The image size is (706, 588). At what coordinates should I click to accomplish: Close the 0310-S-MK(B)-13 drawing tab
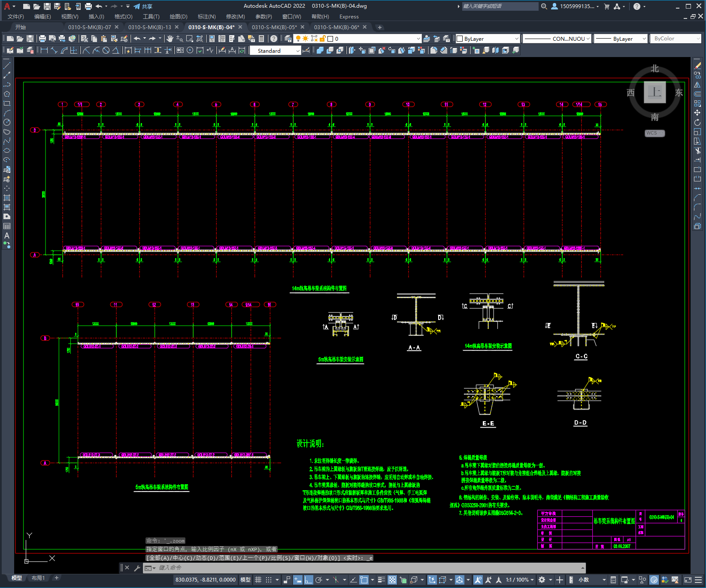pos(177,27)
